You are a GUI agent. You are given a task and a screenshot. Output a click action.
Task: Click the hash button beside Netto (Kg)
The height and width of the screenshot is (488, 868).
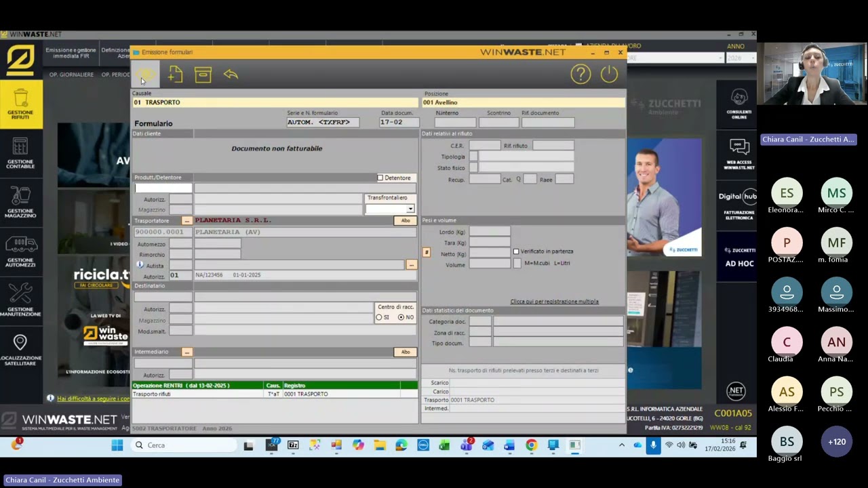pos(427,252)
